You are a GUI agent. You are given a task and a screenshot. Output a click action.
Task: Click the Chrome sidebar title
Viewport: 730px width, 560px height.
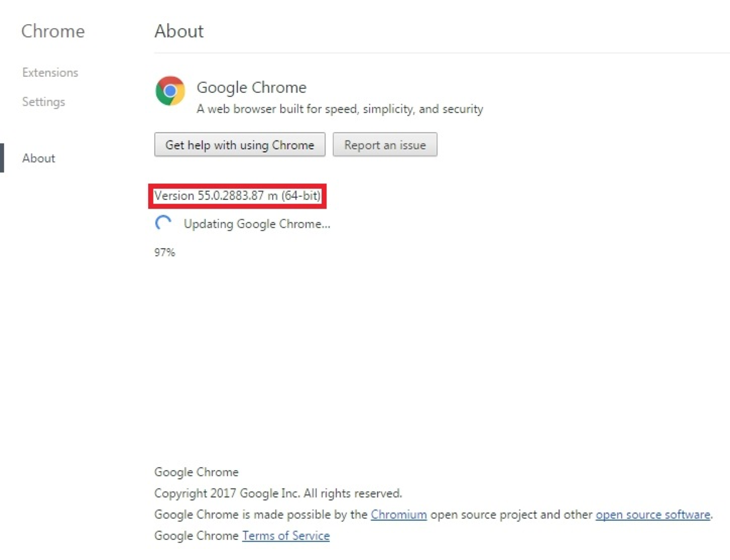coord(53,31)
